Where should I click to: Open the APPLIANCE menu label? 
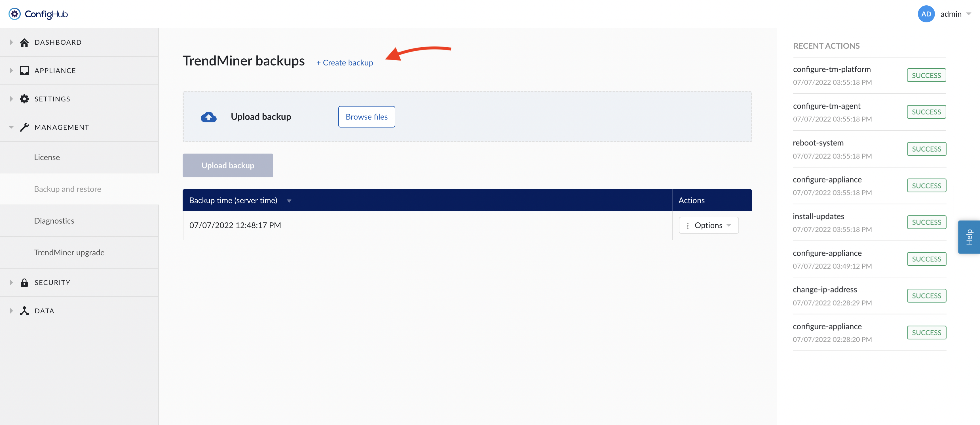(x=55, y=71)
